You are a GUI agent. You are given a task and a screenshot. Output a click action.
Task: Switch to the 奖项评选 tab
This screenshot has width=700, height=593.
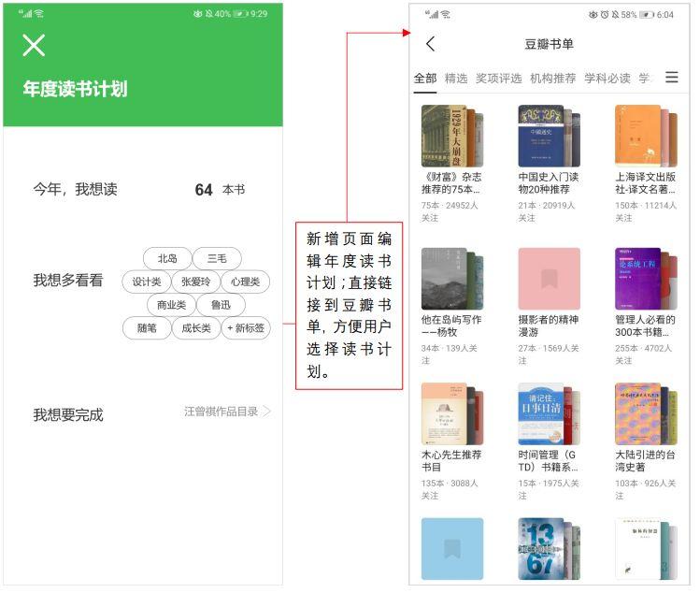(499, 79)
